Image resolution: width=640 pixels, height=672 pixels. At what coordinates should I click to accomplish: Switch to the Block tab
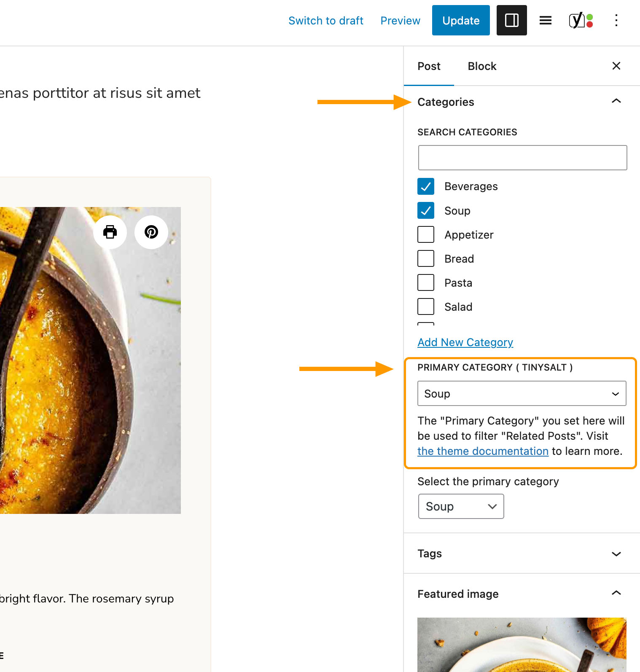481,66
